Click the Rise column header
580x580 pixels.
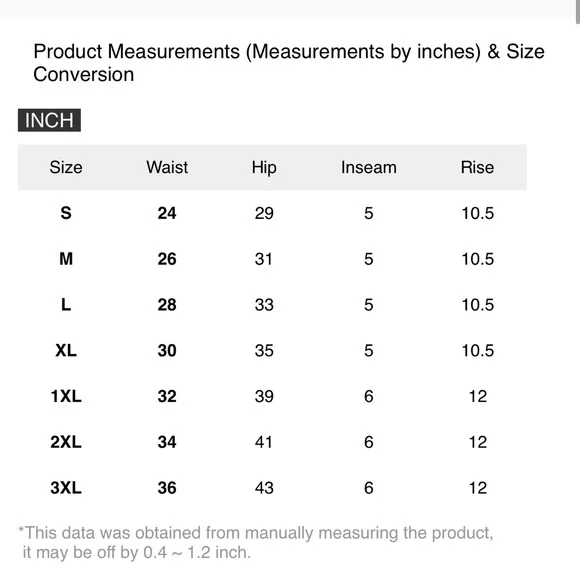coord(477,167)
